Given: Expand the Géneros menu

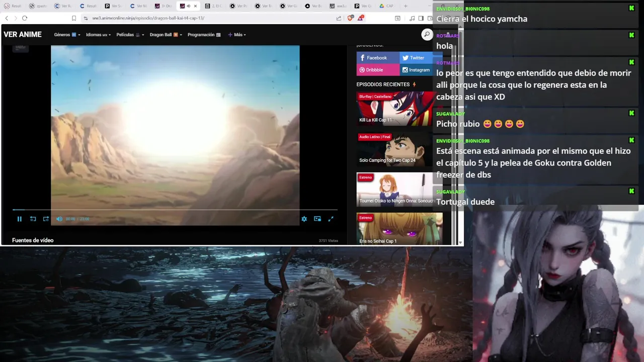Looking at the screenshot, I should coord(67,35).
